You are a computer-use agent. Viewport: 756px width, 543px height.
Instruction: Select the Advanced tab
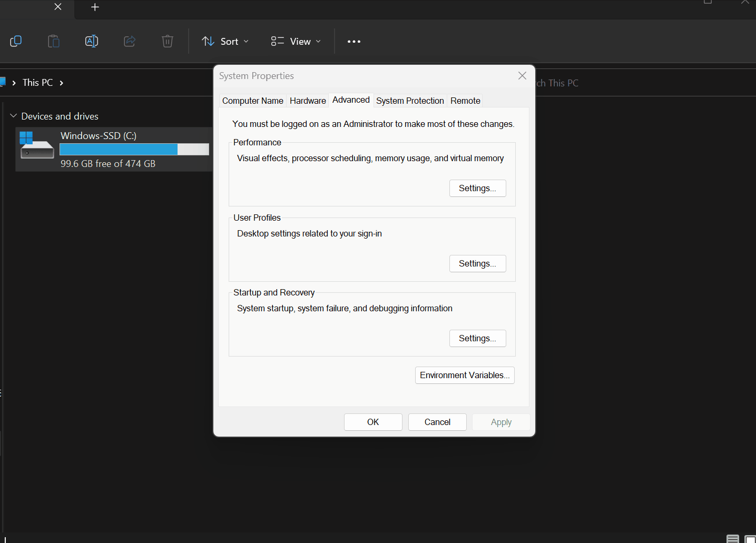pyautogui.click(x=351, y=100)
